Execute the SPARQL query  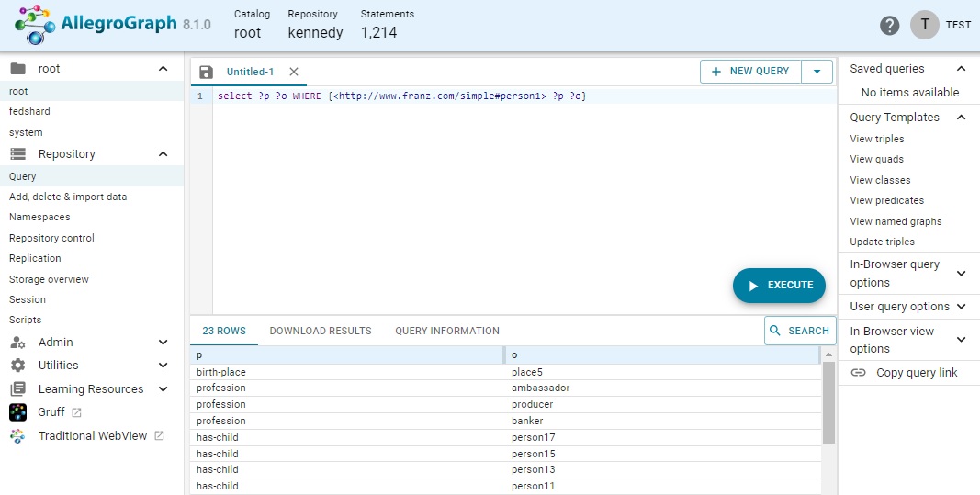pos(779,286)
